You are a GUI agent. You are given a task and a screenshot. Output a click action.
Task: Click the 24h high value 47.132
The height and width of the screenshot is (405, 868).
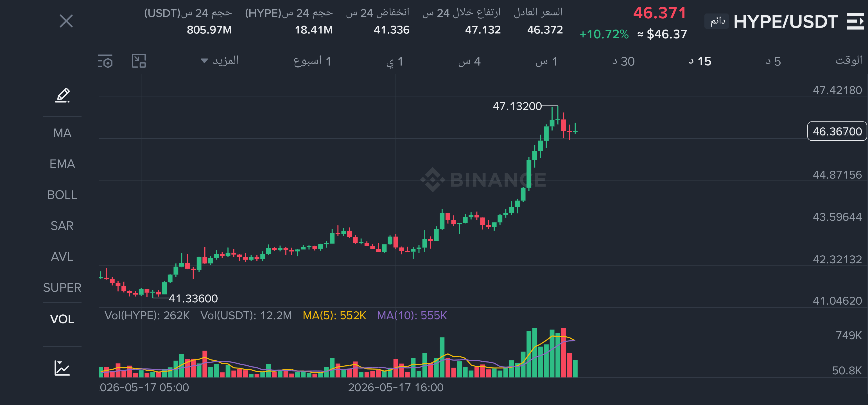coord(483,30)
